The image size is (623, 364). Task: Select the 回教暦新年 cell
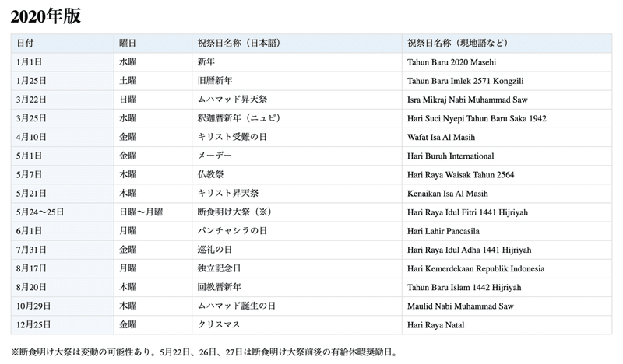point(297,287)
